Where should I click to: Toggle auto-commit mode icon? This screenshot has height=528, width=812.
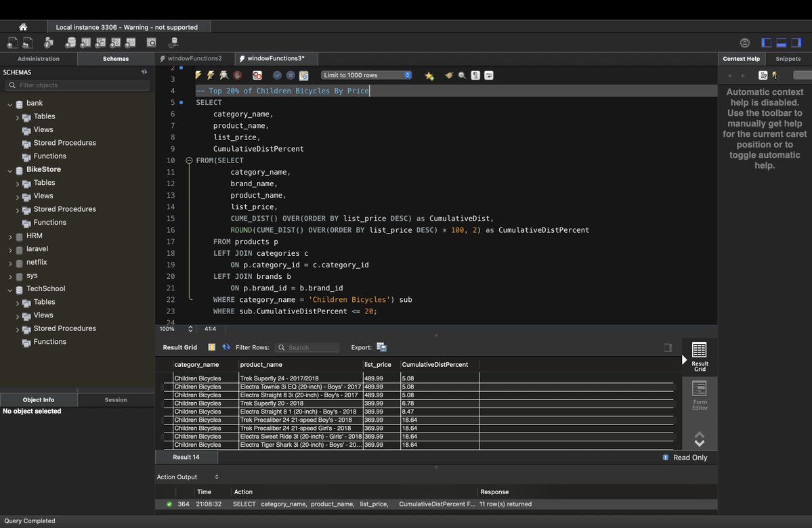(x=304, y=75)
